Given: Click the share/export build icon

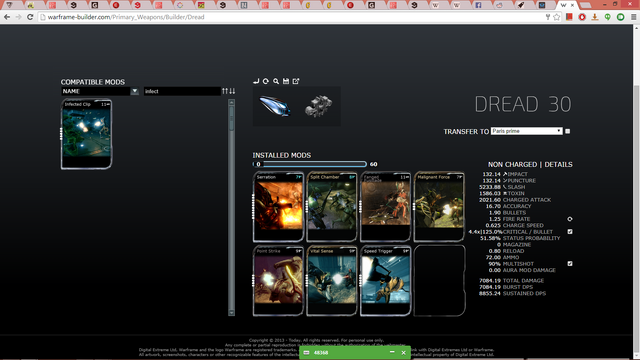Looking at the screenshot, I should [296, 81].
